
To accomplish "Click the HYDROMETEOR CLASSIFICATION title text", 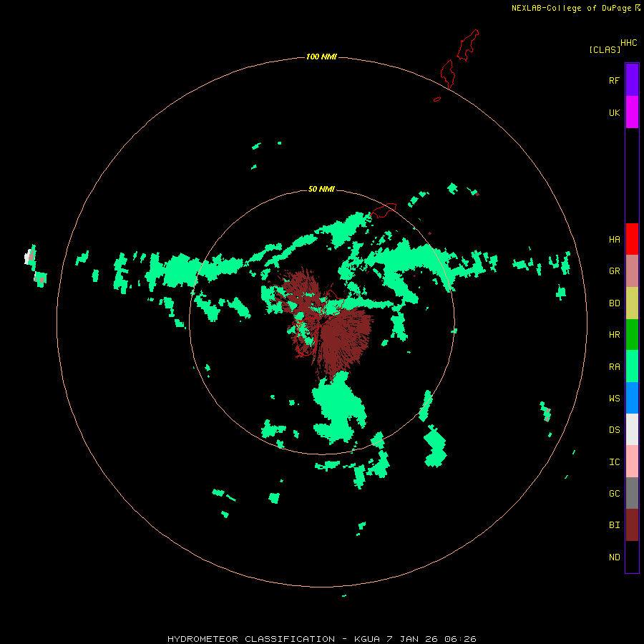I will click(251, 639).
